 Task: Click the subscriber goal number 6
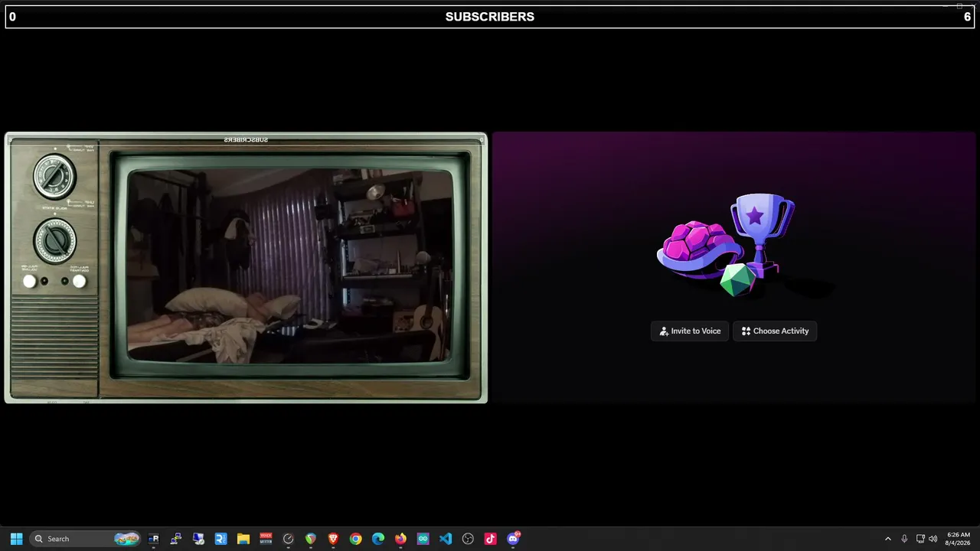pos(967,17)
